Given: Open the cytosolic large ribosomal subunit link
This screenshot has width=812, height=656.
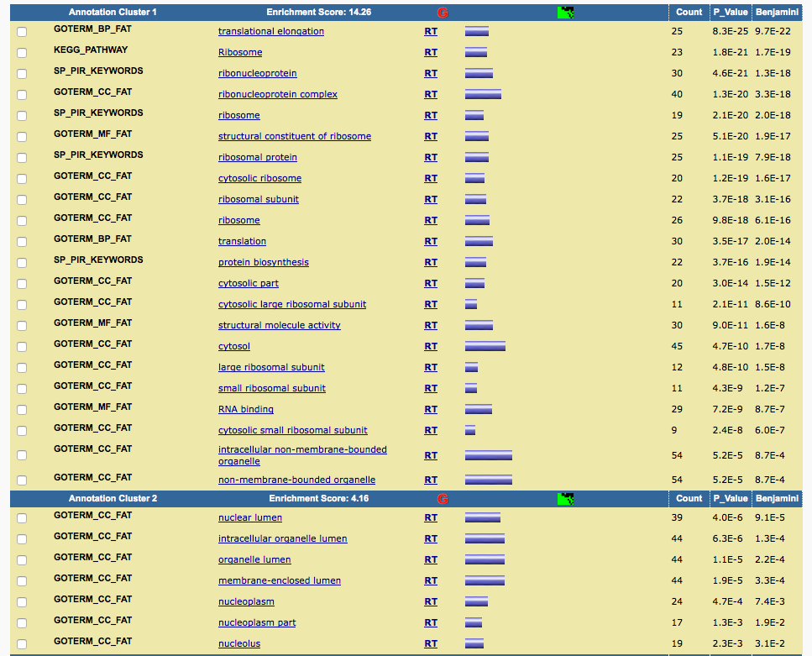Looking at the screenshot, I should pos(292,304).
